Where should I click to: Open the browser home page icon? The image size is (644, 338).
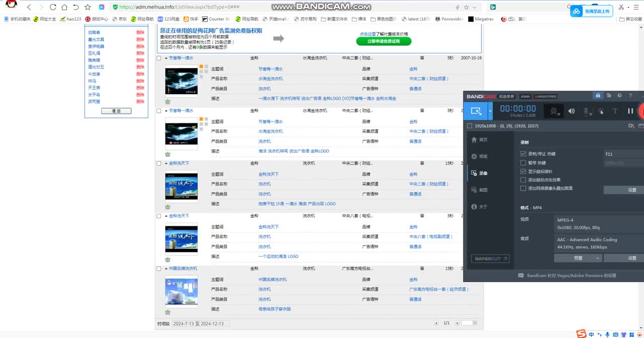coord(64,8)
